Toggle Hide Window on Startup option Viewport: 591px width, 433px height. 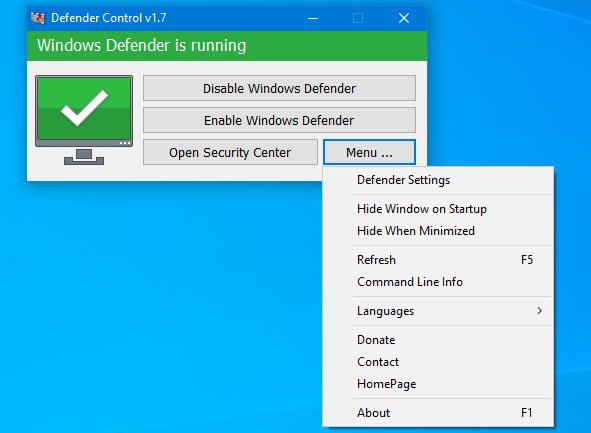(x=438, y=209)
